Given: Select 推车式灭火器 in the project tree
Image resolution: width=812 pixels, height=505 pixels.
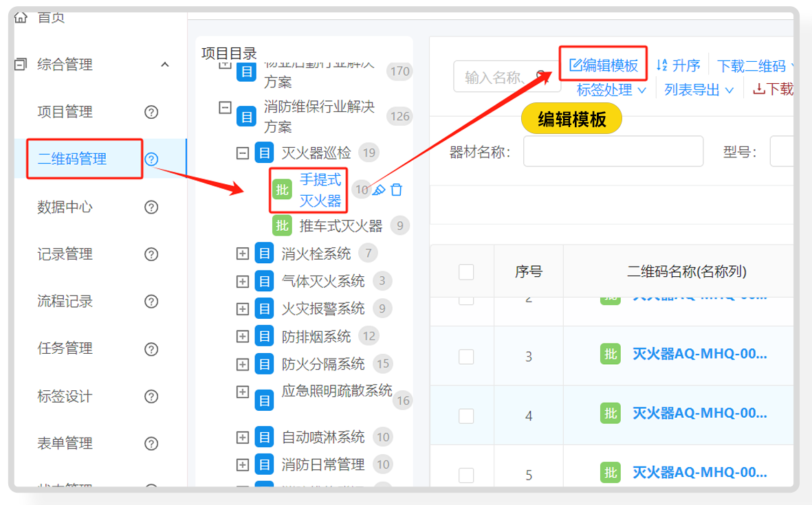Looking at the screenshot, I should (341, 226).
